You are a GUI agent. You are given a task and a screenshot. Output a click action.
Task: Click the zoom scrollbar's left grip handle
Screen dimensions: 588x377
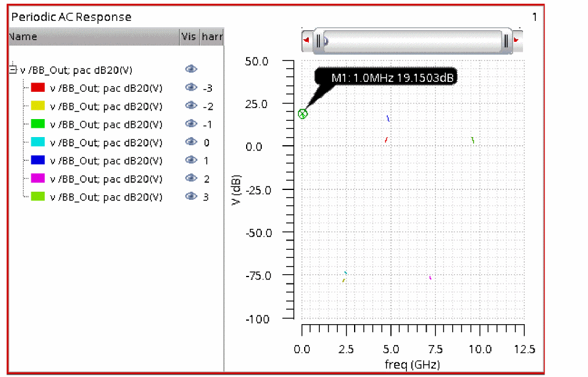(x=318, y=41)
